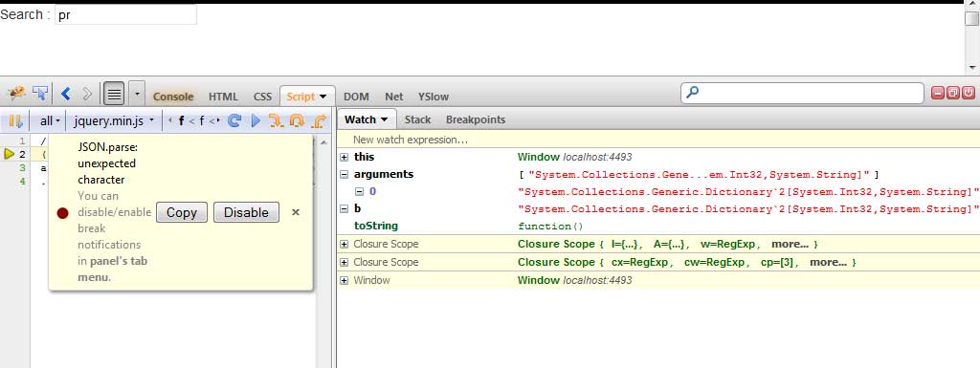Click the page scrollbar thumb
980x368 pixels.
[x=972, y=19]
